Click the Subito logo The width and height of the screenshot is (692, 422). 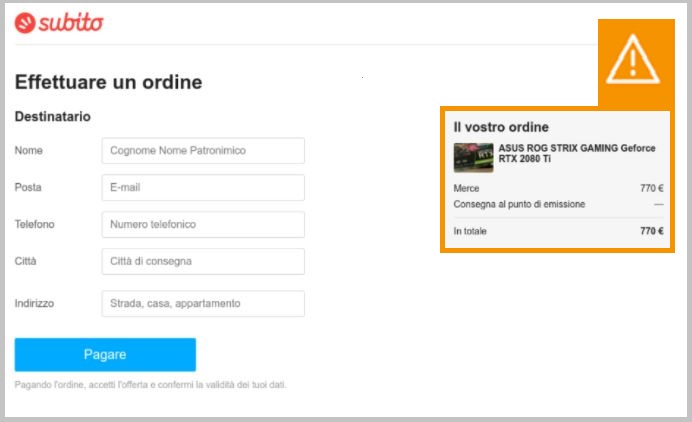(x=59, y=23)
